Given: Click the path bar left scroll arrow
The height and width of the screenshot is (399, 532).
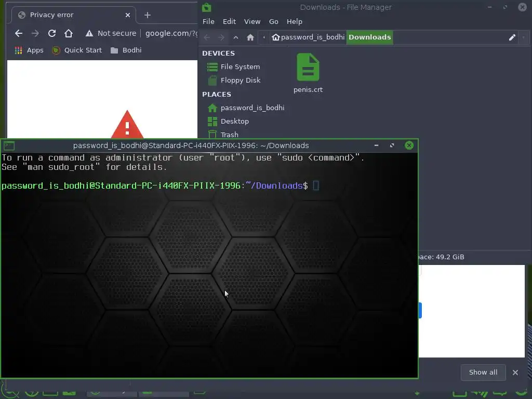Looking at the screenshot, I should click(264, 37).
